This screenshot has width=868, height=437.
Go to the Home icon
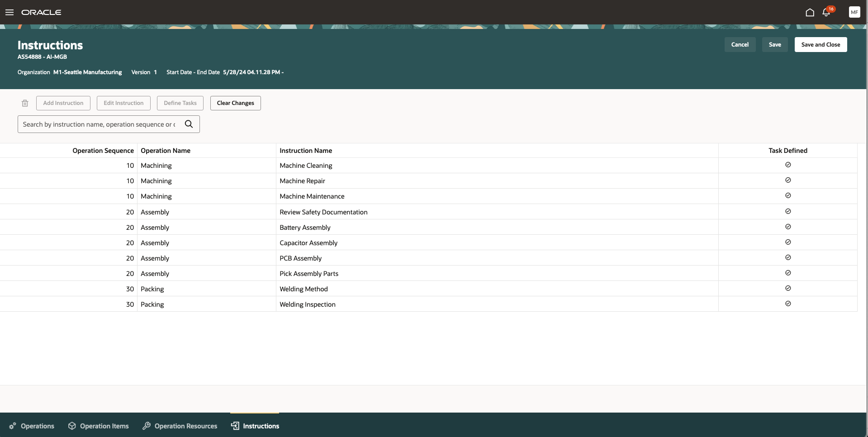click(x=810, y=12)
